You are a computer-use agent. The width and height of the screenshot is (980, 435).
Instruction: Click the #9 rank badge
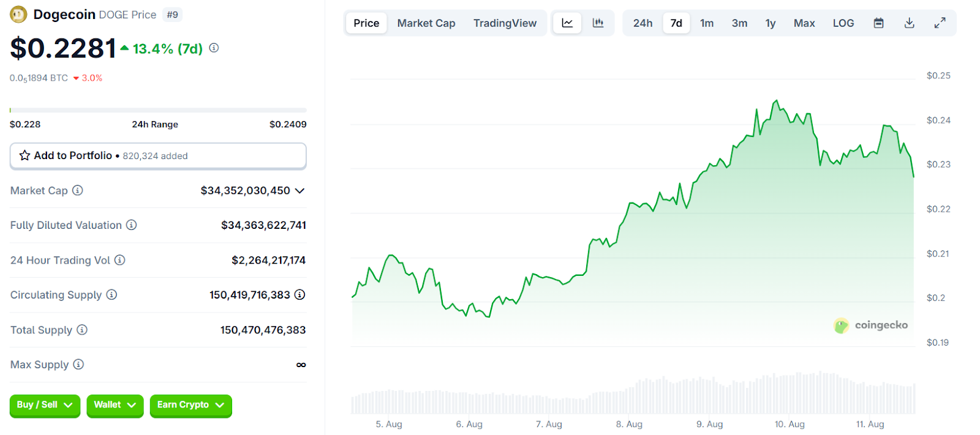[173, 15]
